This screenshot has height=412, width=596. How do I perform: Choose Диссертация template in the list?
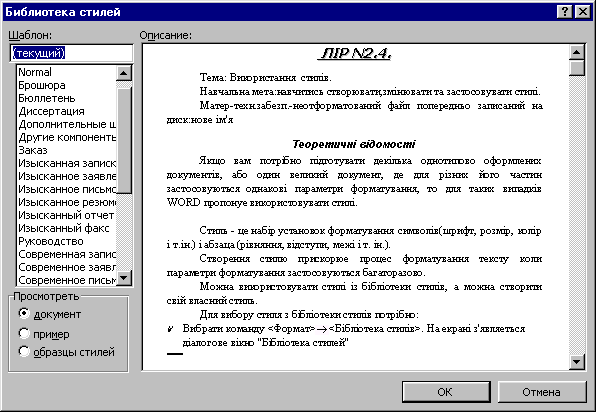(x=67, y=111)
